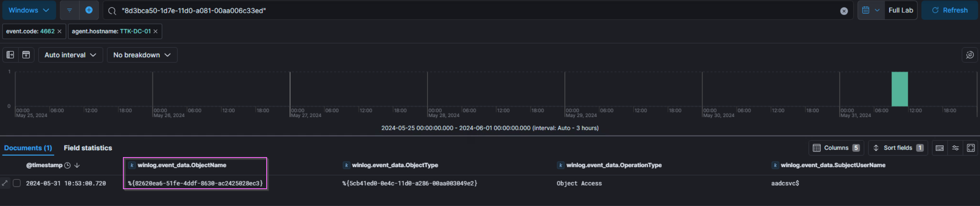This screenshot has height=206, width=980.
Task: Enter fullscreen mode for the data grid
Action: click(x=970, y=148)
